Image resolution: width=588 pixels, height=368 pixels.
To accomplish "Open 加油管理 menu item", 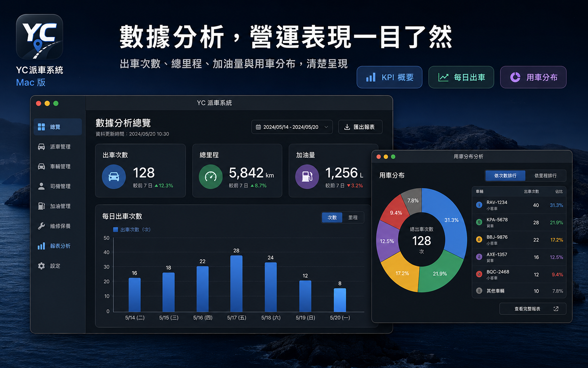I will [58, 206].
